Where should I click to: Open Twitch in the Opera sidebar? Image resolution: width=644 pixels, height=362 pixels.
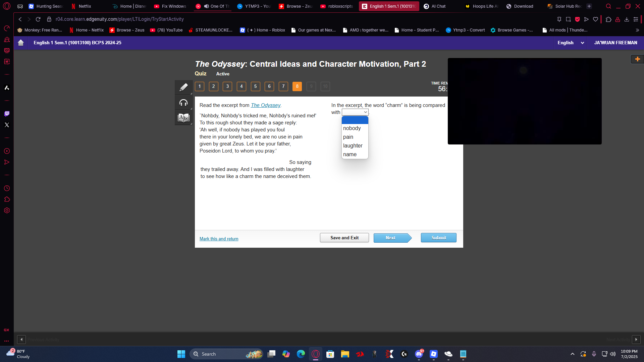tap(7, 114)
